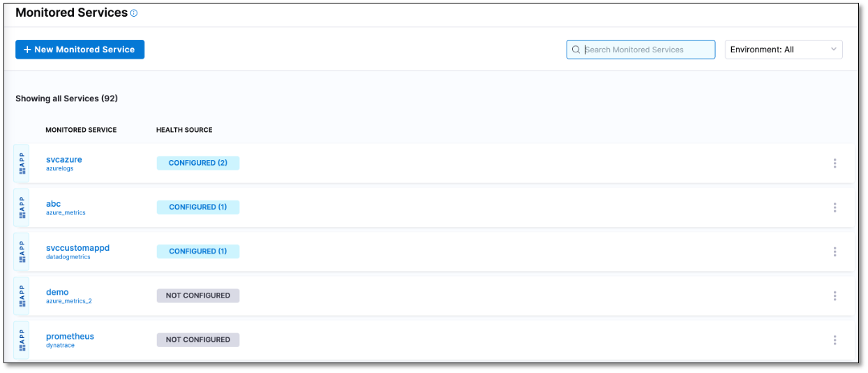The width and height of the screenshot is (868, 373).
Task: Open the svcazure monitored service
Action: tap(64, 159)
